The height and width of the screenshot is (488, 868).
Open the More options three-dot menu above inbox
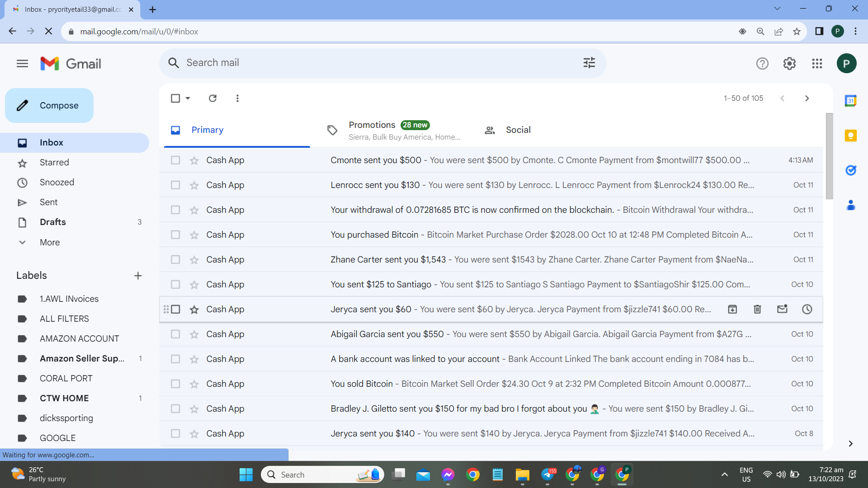click(237, 98)
